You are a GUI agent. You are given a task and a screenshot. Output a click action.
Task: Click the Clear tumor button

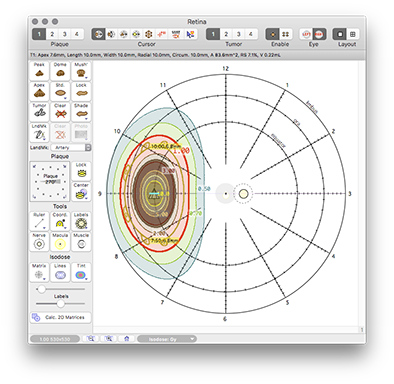[x=60, y=112]
